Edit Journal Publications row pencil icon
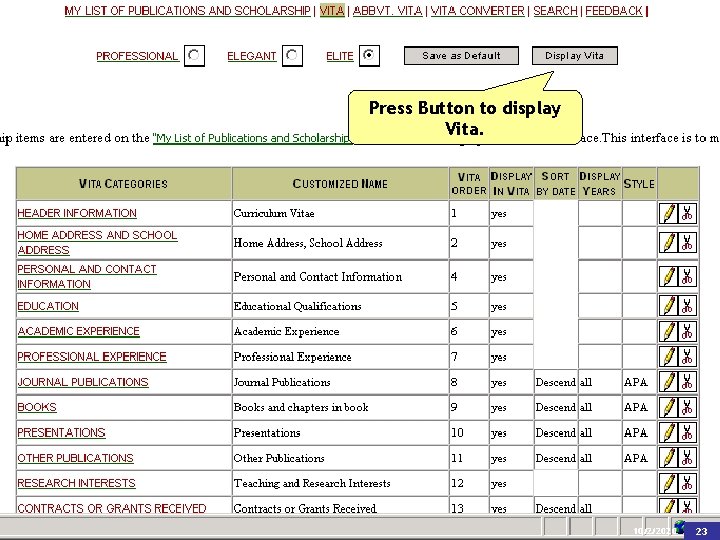720x540 pixels. coord(668,382)
